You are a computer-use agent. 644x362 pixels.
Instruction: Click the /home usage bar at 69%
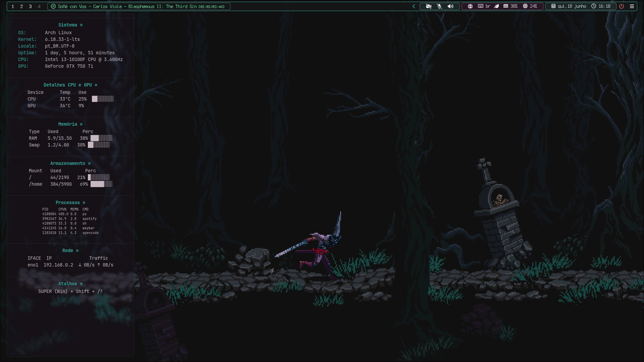[102, 184]
